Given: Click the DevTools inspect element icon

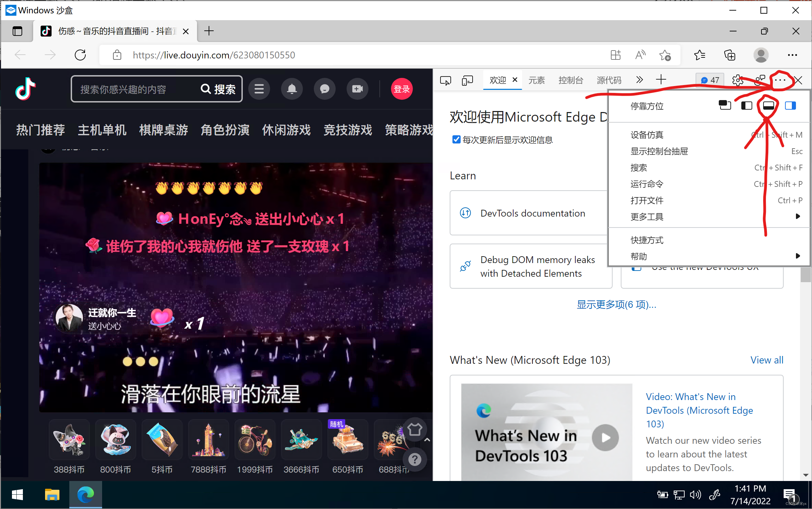Looking at the screenshot, I should click(445, 81).
